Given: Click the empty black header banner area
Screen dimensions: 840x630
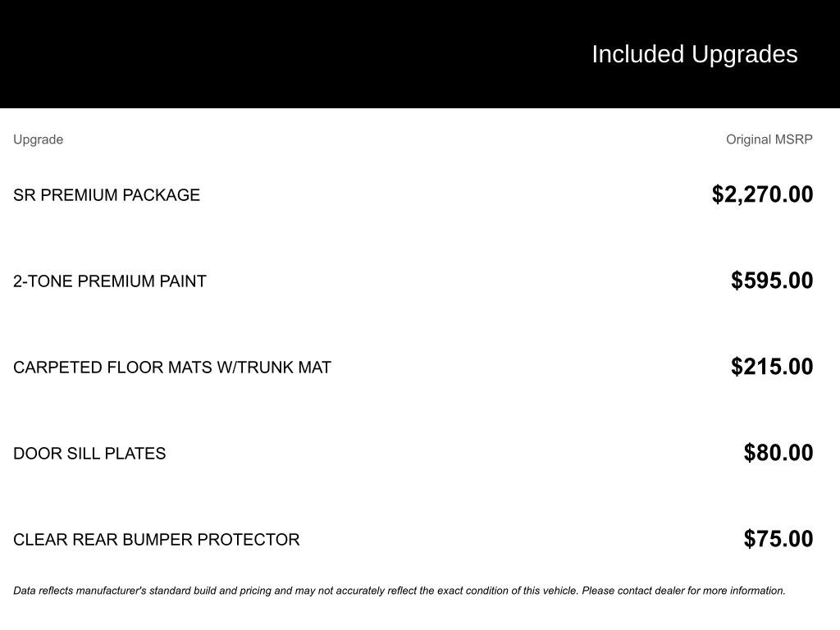Looking at the screenshot, I should tap(246, 54).
